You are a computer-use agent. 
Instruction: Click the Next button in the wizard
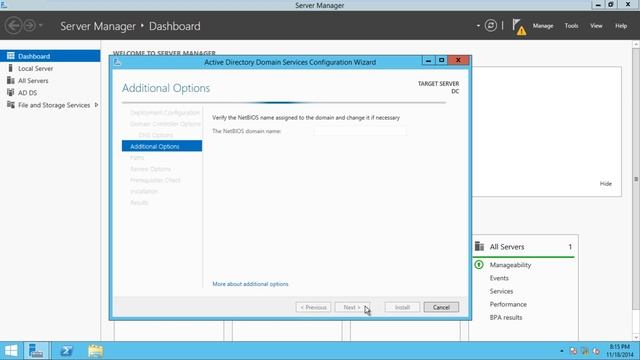352,307
